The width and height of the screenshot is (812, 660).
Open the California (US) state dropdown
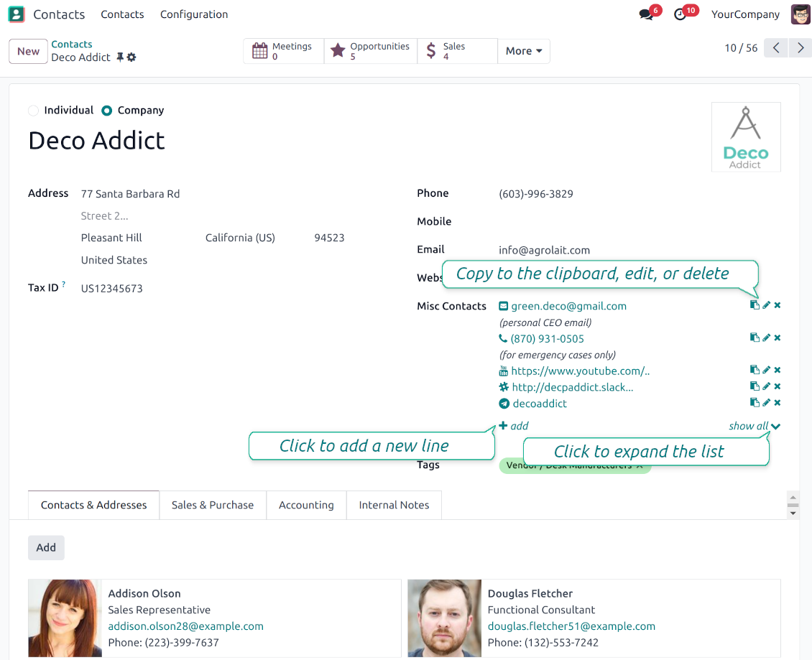240,238
